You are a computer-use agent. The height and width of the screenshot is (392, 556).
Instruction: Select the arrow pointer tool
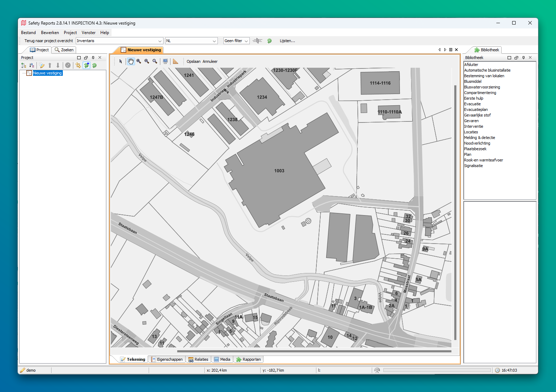coord(121,61)
